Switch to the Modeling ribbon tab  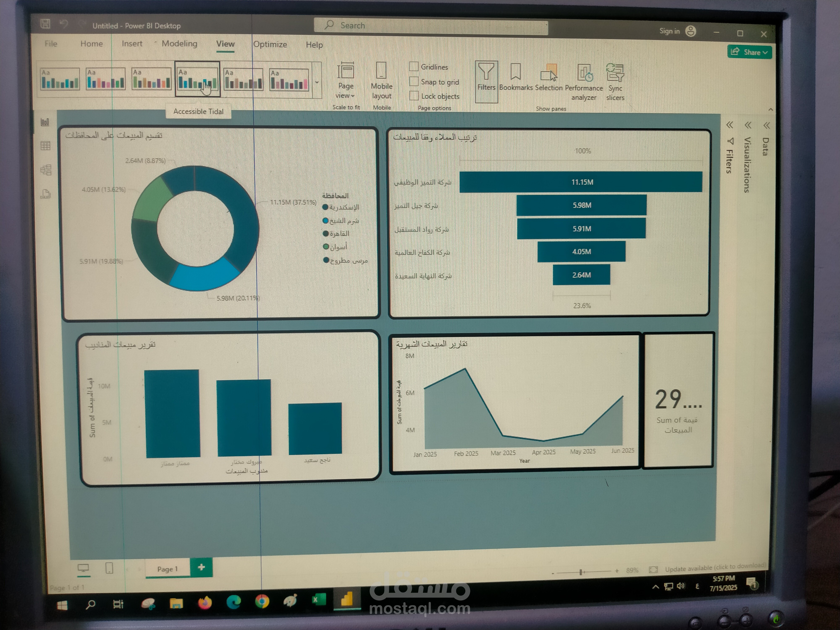tap(180, 44)
